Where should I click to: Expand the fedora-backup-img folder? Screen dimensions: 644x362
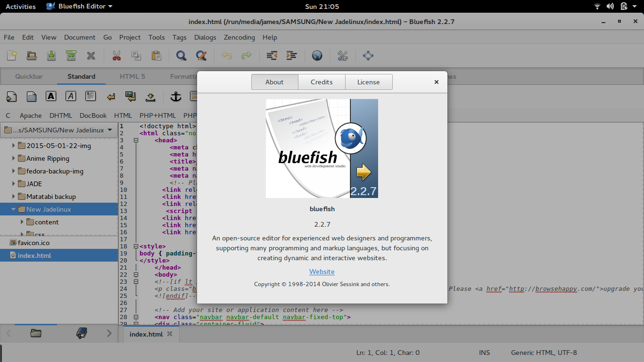click(x=14, y=171)
